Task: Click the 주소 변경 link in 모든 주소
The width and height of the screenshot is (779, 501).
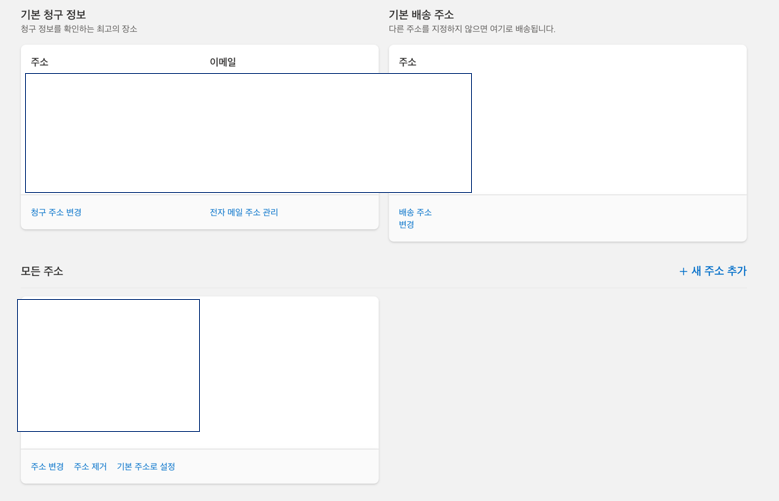Action: point(47,467)
